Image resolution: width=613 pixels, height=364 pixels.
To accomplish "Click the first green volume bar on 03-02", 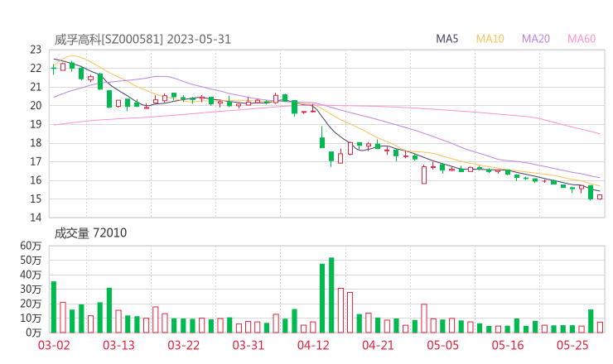I will [x=54, y=307].
